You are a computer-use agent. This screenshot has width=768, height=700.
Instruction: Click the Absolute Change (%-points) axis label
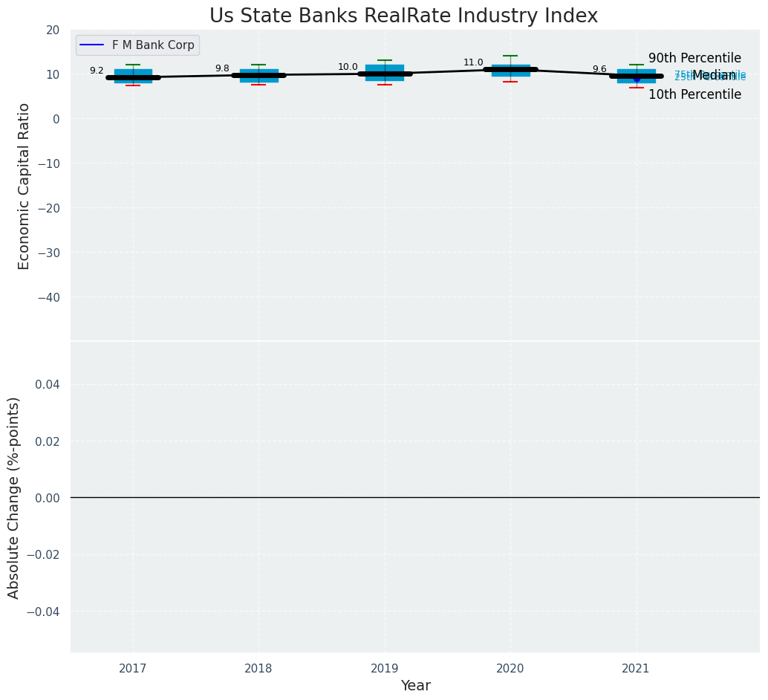point(14,497)
